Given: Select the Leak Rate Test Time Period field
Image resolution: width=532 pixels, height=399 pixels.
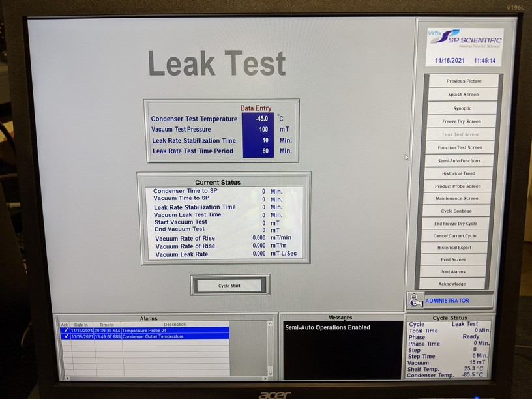Looking at the screenshot, I should click(x=257, y=151).
